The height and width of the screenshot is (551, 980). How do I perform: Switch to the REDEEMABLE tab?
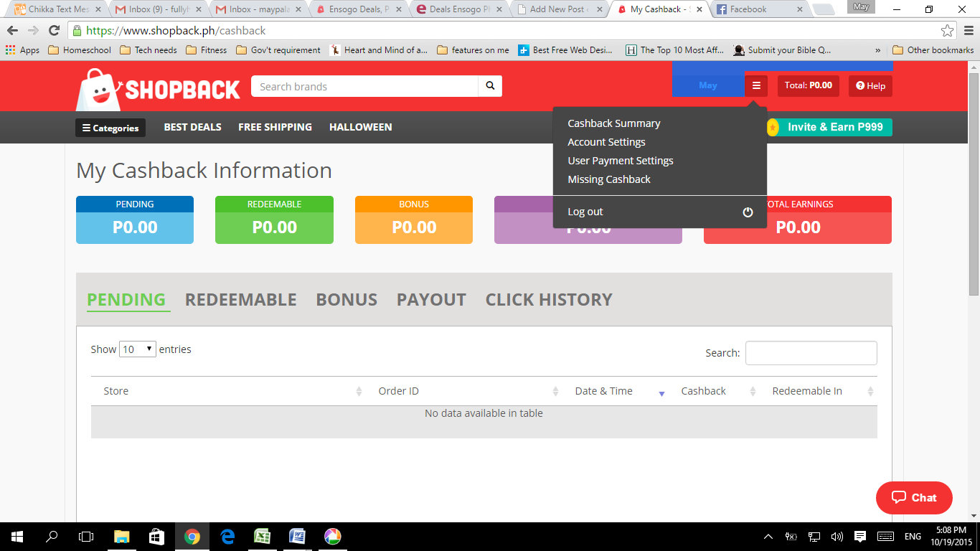240,299
